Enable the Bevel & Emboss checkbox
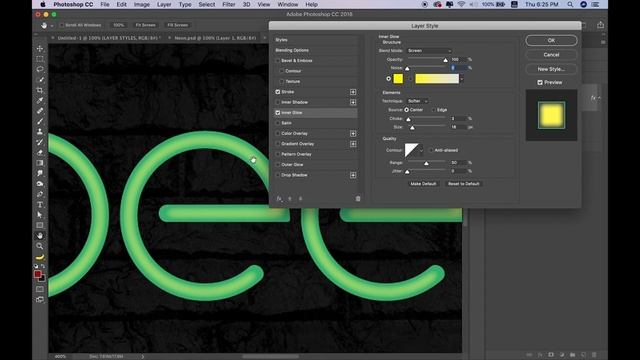The height and width of the screenshot is (360, 640). click(278, 61)
